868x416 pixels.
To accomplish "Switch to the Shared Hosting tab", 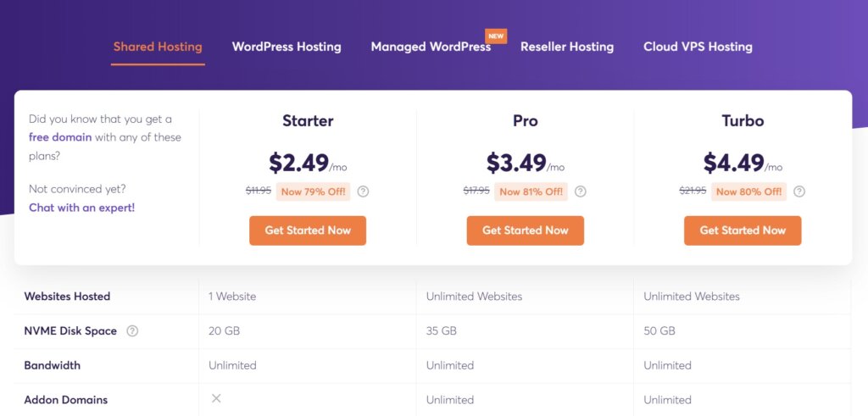I will pyautogui.click(x=158, y=47).
